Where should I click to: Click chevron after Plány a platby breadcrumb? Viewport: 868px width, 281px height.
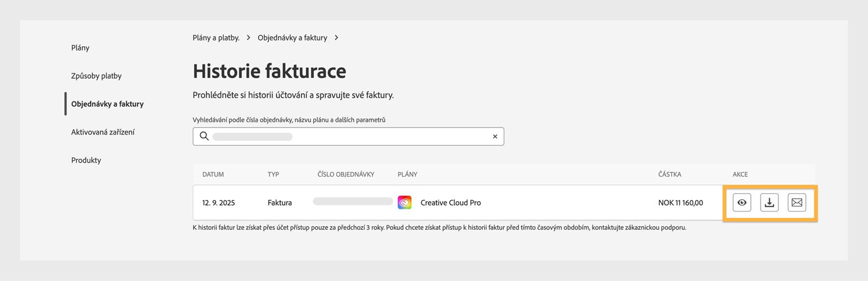[248, 37]
